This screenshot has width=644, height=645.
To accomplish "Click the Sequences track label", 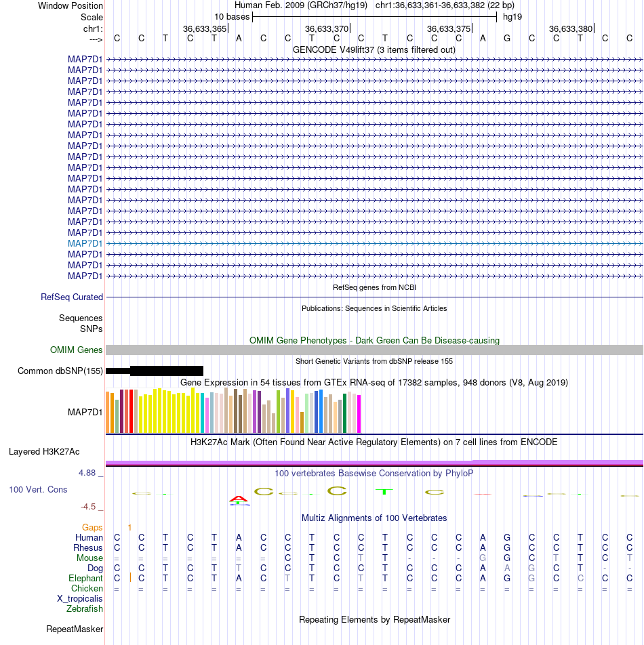I will (x=81, y=318).
